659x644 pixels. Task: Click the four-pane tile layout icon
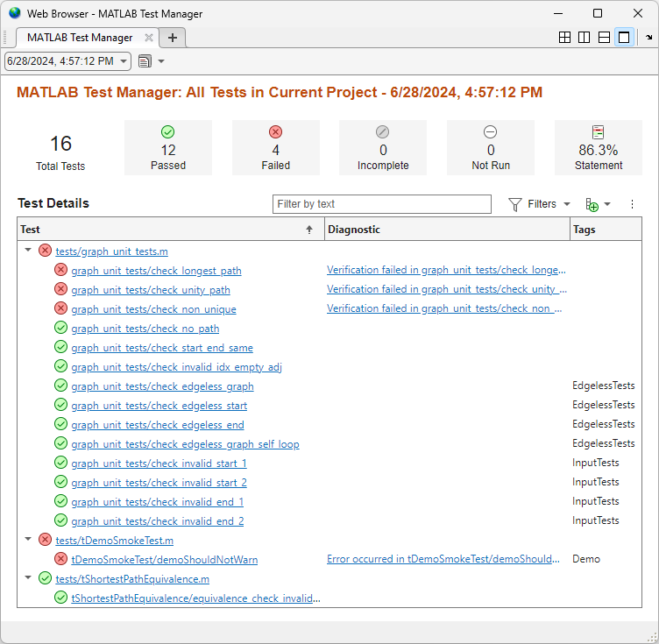point(565,38)
